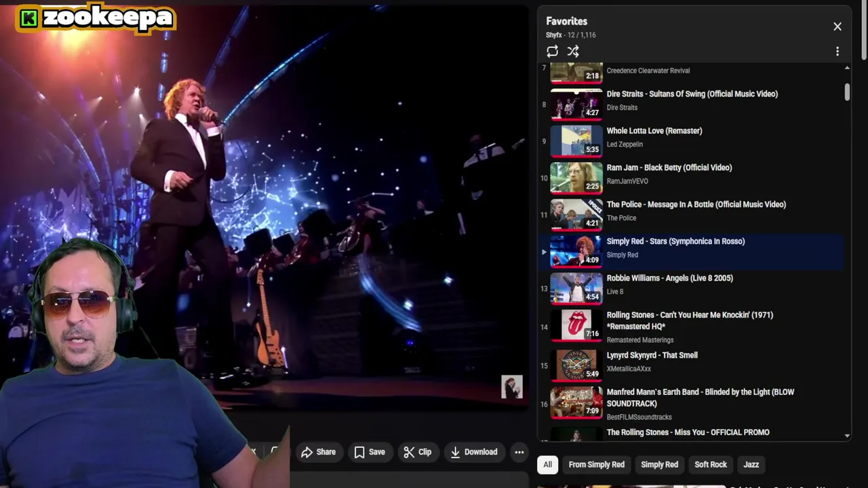Click Simply Red 4:09 thumbnail
The height and width of the screenshot is (488, 868).
click(576, 251)
